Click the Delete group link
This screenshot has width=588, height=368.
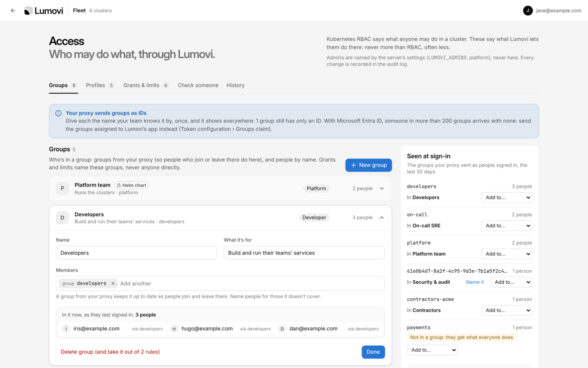click(x=110, y=352)
